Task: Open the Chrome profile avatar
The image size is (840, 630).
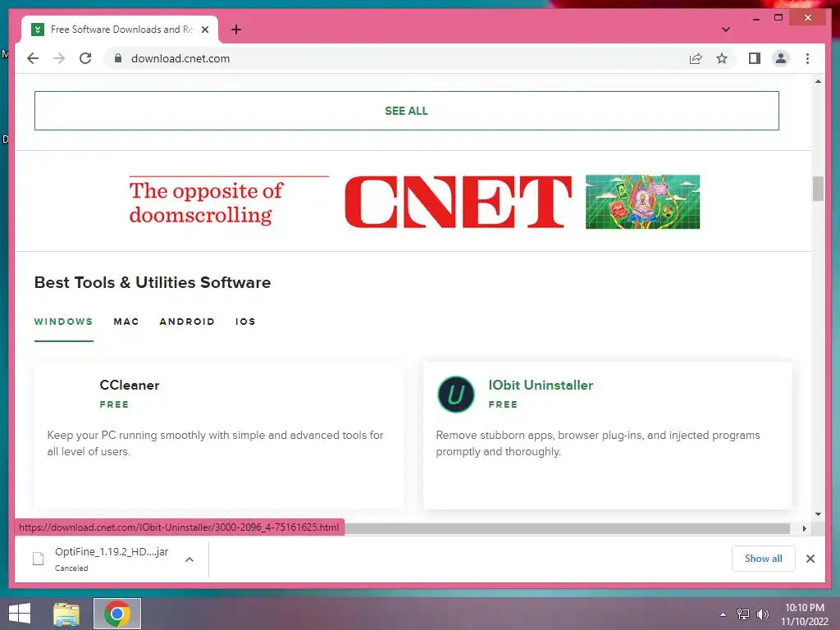Action: click(781, 58)
